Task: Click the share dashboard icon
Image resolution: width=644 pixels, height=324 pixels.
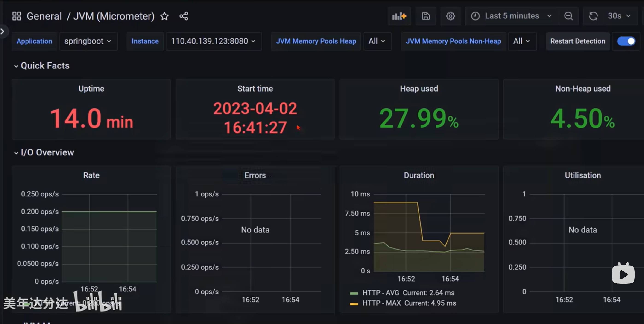Action: click(x=184, y=16)
